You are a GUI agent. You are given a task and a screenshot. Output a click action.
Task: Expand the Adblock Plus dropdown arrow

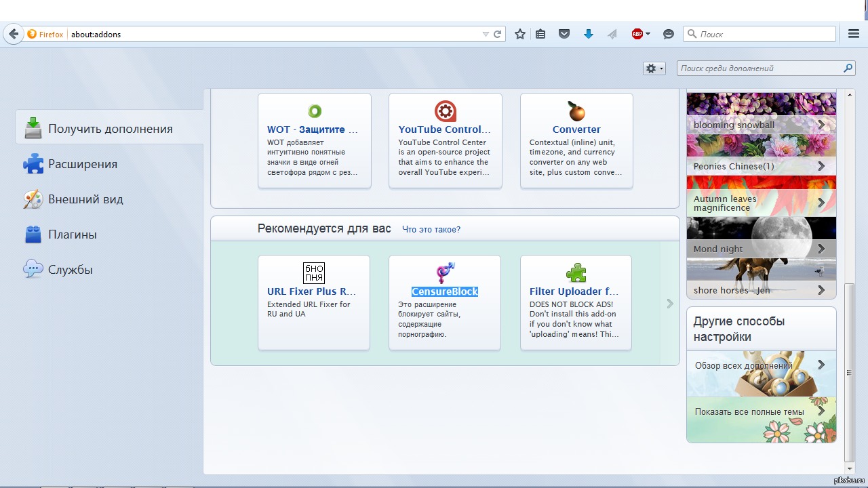648,34
